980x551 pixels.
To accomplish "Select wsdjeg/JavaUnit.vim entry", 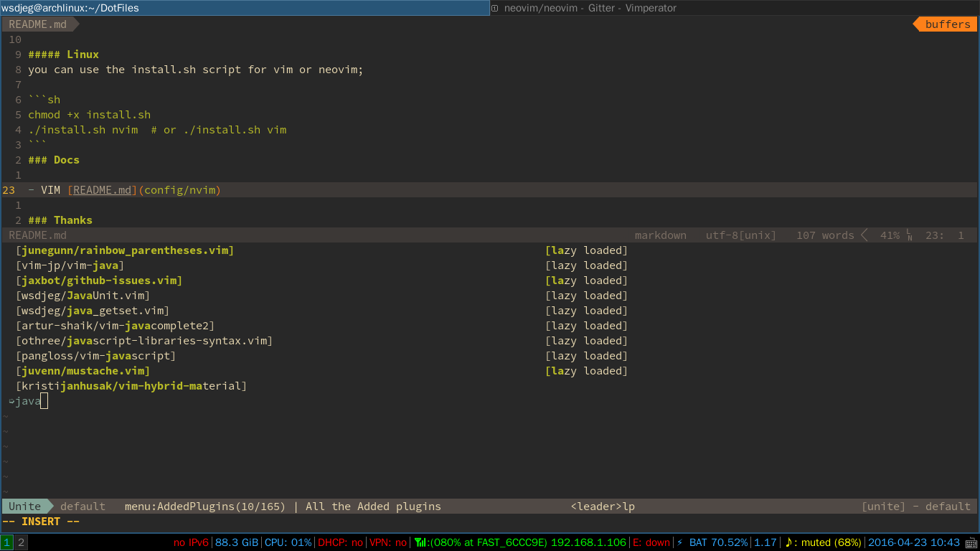I will click(83, 296).
